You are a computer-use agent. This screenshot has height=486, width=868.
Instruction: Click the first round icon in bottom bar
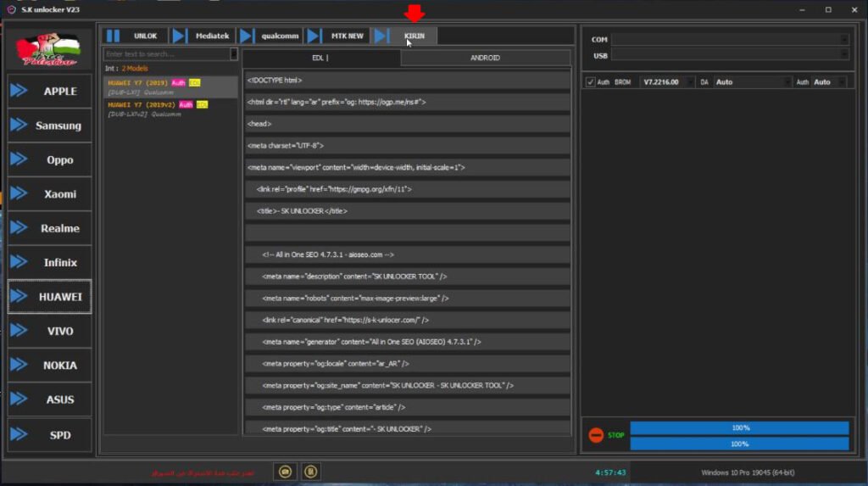tap(285, 472)
